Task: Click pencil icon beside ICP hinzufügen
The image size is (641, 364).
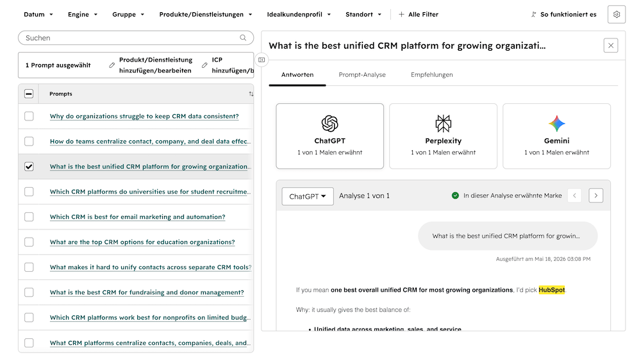Action: coord(204,65)
